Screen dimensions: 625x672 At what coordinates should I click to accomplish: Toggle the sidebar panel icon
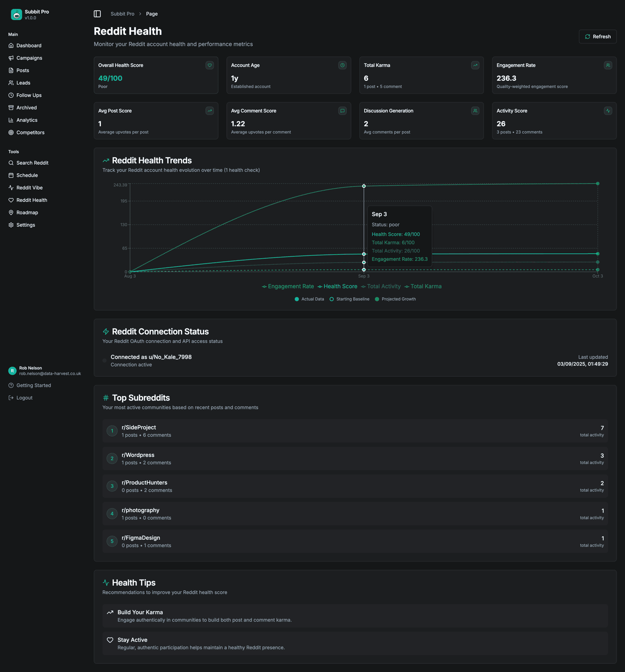[x=97, y=14]
